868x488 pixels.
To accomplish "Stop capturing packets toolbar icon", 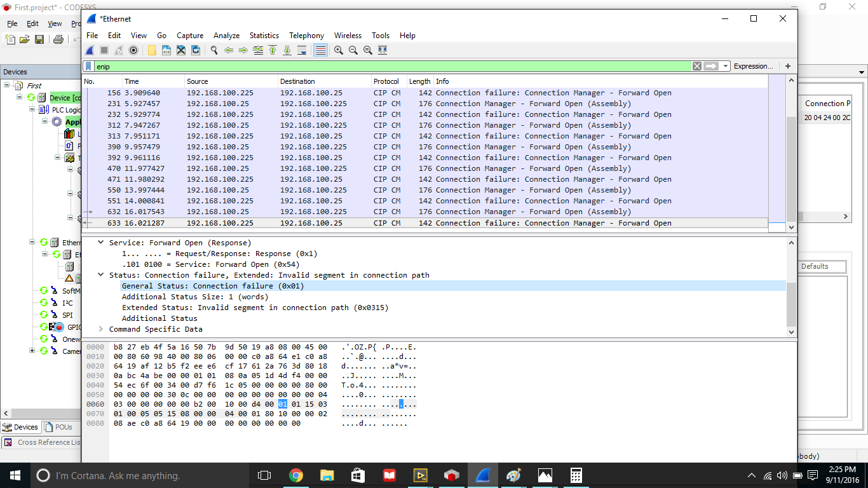I will 104,50.
